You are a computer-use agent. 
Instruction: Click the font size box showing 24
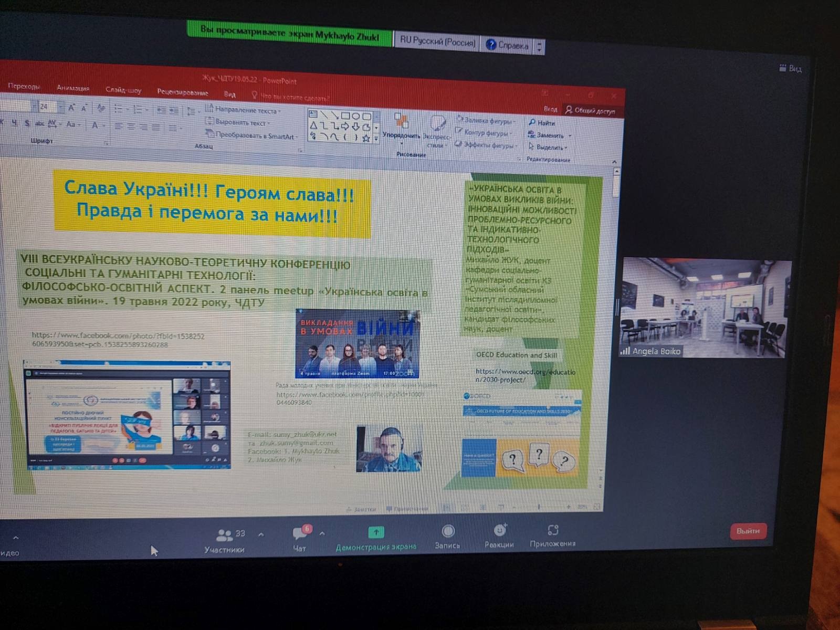click(47, 107)
